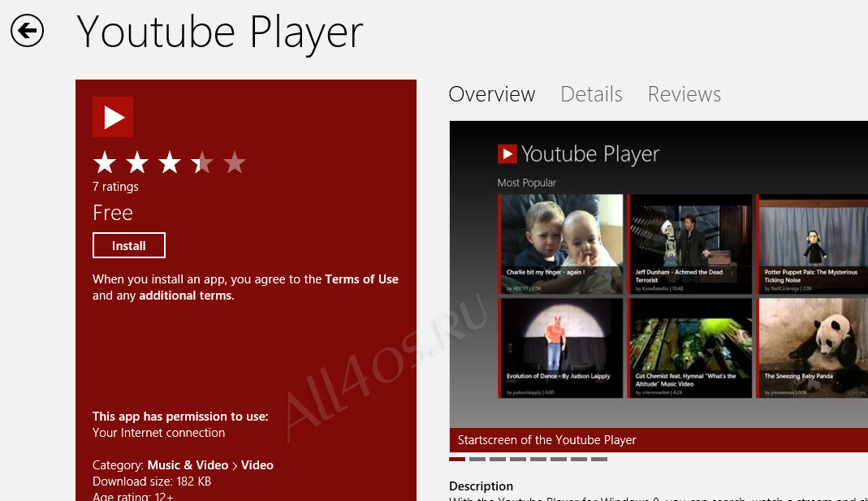Click the Evolution of Dance thumbnail
The image size is (868, 501).
[x=560, y=348]
